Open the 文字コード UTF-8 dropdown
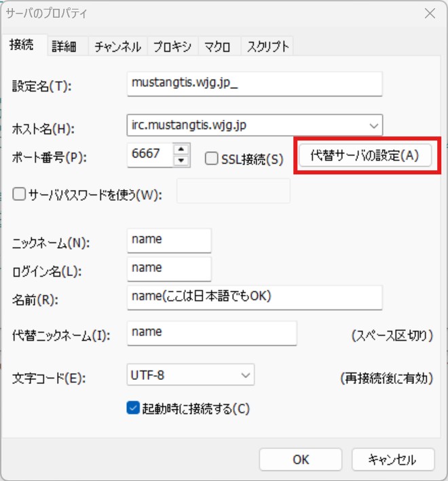This screenshot has height=481, width=448. (x=191, y=375)
